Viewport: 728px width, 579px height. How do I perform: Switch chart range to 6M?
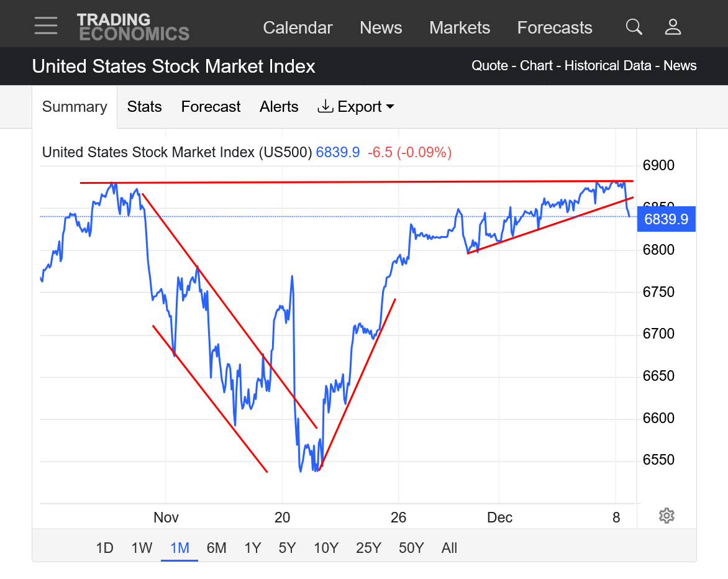(216, 548)
